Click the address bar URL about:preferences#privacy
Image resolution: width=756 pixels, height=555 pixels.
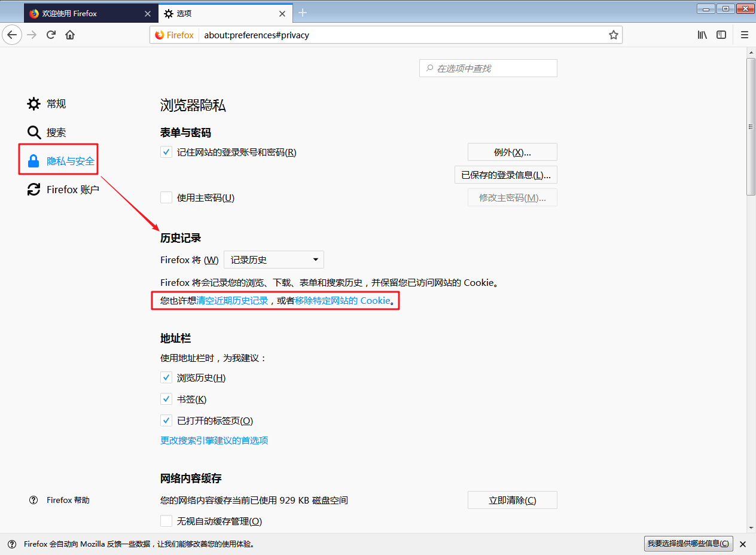tap(257, 35)
